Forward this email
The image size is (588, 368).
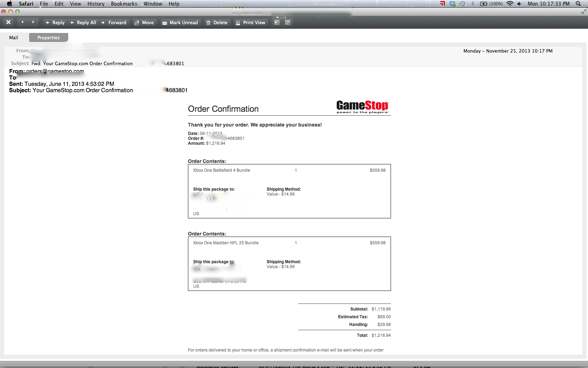[114, 22]
